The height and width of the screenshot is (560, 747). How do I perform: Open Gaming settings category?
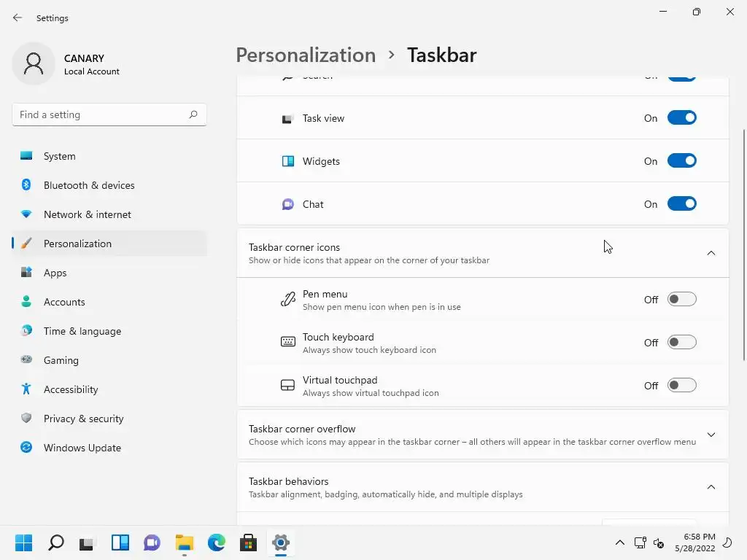pyautogui.click(x=109, y=360)
